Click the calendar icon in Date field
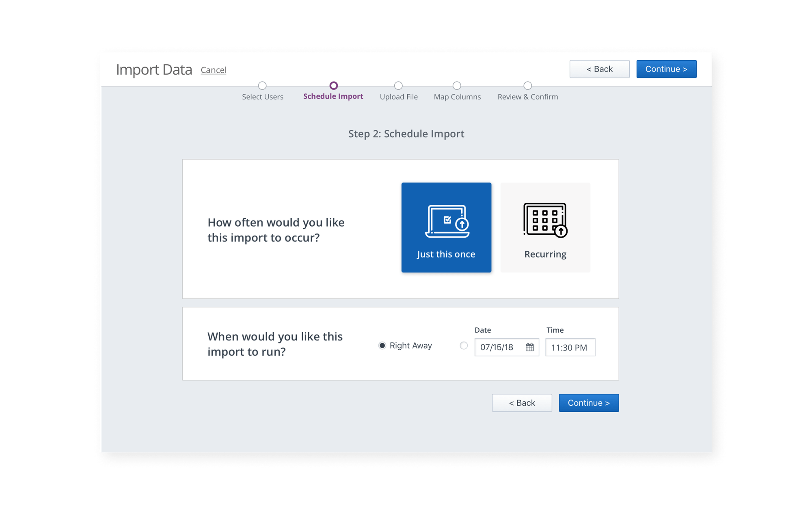The width and height of the screenshot is (812, 515). (529, 347)
